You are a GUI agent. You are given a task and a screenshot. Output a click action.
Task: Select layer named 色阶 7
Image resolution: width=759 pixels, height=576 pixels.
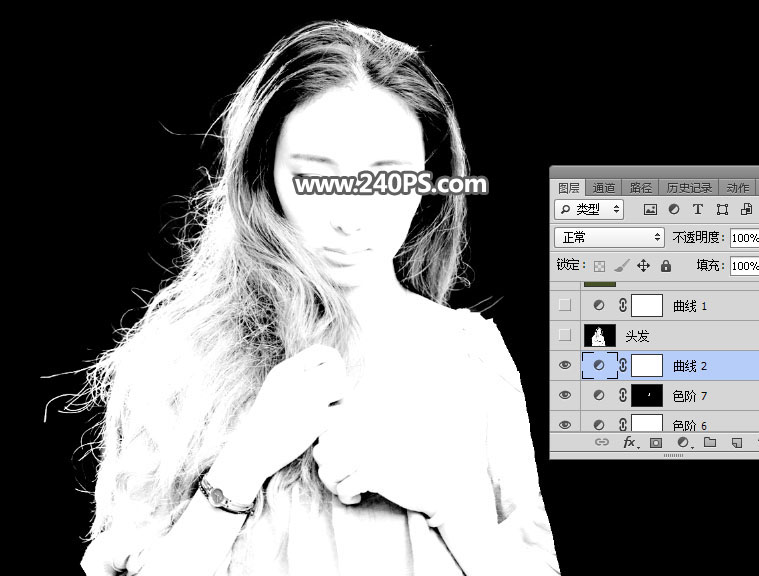pyautogui.click(x=690, y=396)
